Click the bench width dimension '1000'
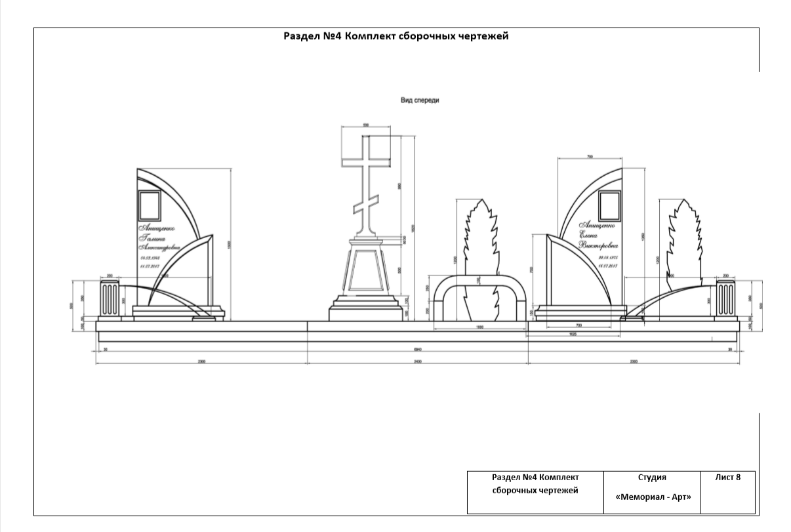Image resolution: width=791 pixels, height=532 pixels. coord(479,325)
